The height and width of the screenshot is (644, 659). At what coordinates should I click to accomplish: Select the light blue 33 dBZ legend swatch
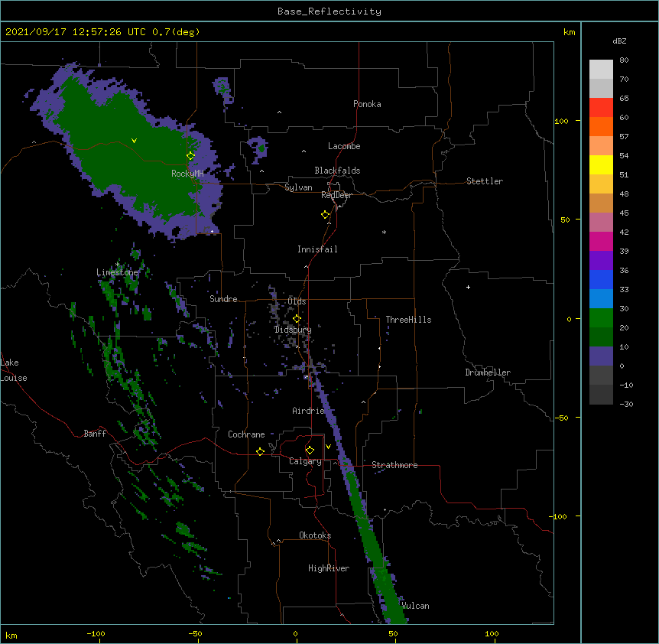tap(601, 298)
